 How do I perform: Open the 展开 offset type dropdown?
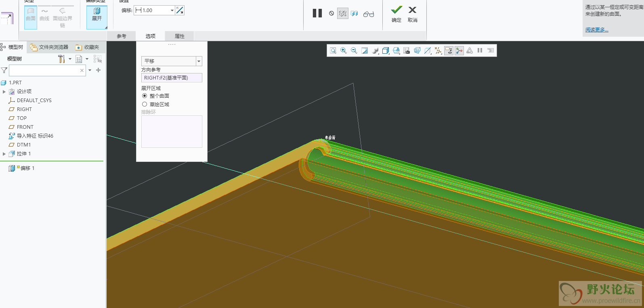tap(97, 17)
